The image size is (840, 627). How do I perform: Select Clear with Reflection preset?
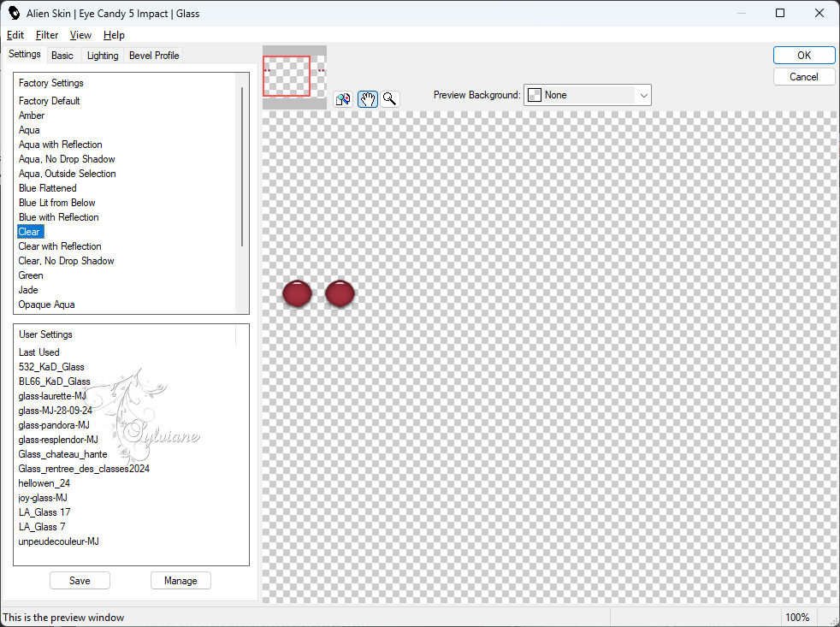[60, 246]
